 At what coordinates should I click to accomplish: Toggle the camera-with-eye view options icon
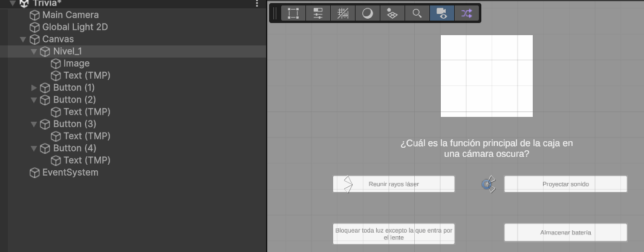click(442, 13)
